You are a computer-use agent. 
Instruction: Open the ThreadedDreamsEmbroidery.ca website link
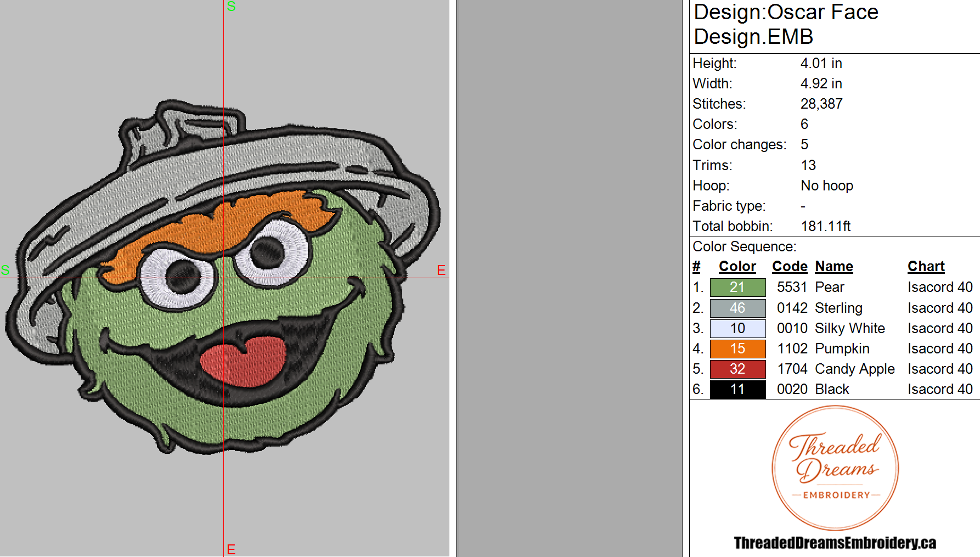(x=835, y=543)
